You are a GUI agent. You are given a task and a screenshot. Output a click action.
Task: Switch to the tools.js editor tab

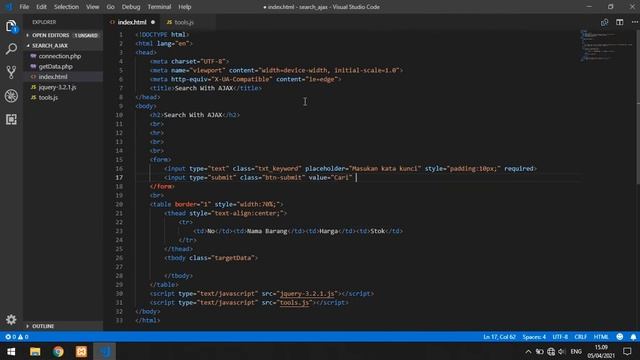click(x=184, y=22)
